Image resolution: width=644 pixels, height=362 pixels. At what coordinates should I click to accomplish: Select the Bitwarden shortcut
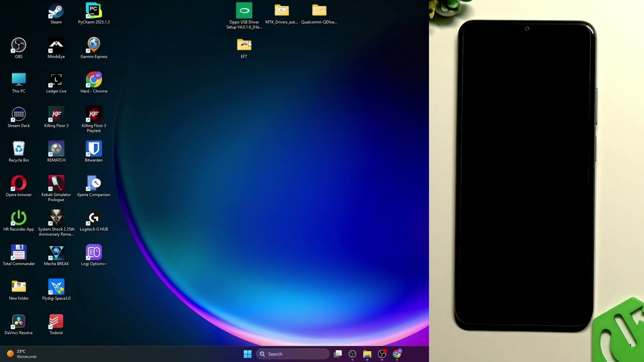[x=94, y=152]
